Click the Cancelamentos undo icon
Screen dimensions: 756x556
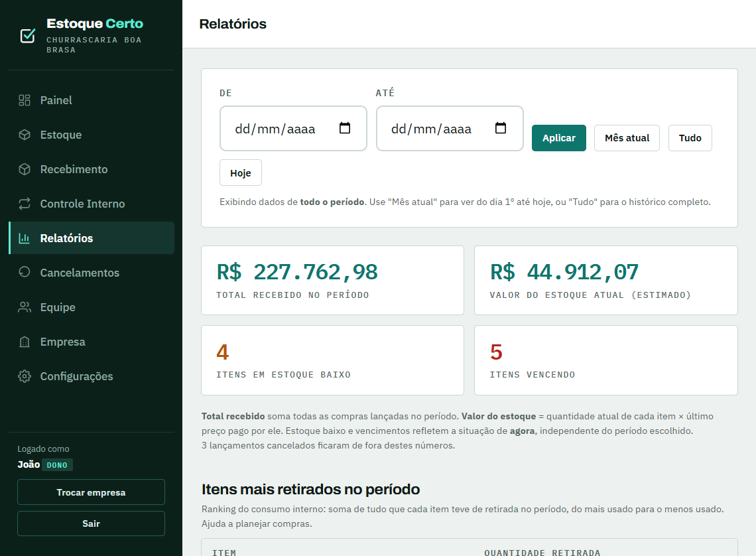(25, 273)
